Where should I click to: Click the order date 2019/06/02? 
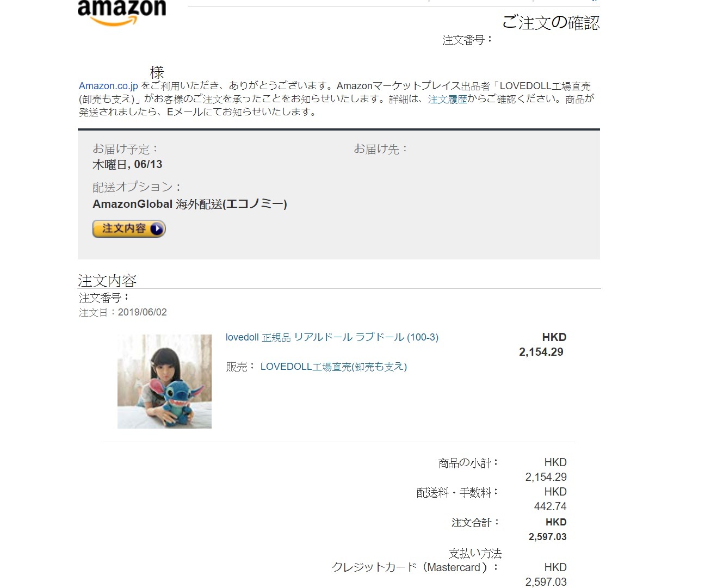point(143,313)
